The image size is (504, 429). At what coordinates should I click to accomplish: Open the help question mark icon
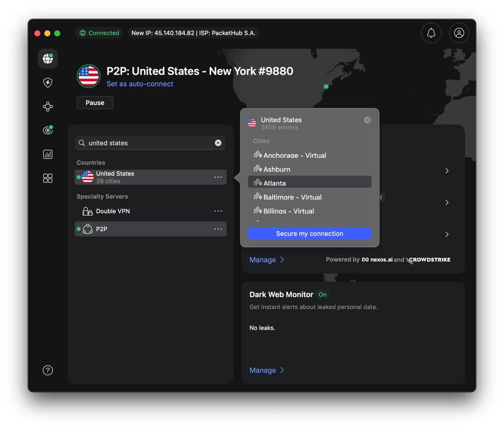pos(48,370)
